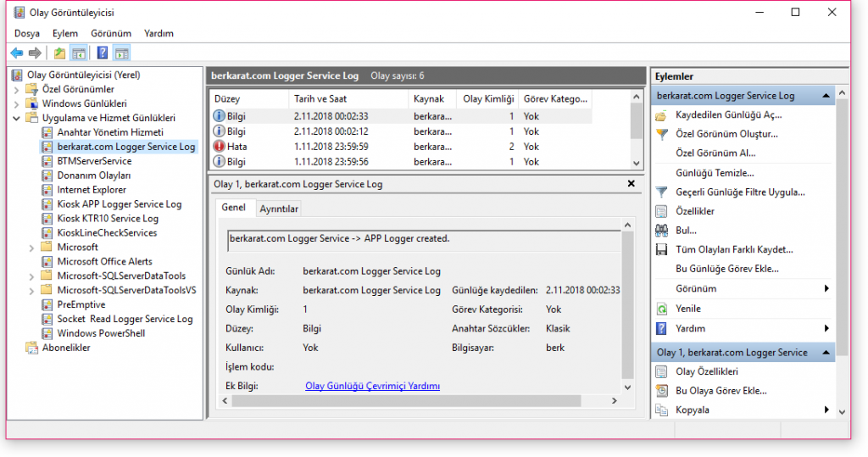Click the Bu Olaya Görev Ekle icon
This screenshot has width=868, height=457.
tap(661, 391)
